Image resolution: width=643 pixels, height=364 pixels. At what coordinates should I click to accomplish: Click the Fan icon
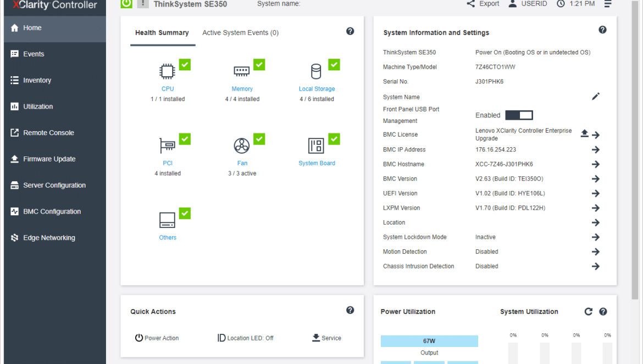pyautogui.click(x=241, y=145)
